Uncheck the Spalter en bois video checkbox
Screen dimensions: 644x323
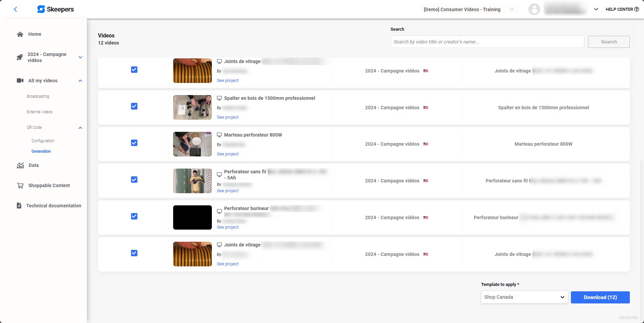point(134,106)
